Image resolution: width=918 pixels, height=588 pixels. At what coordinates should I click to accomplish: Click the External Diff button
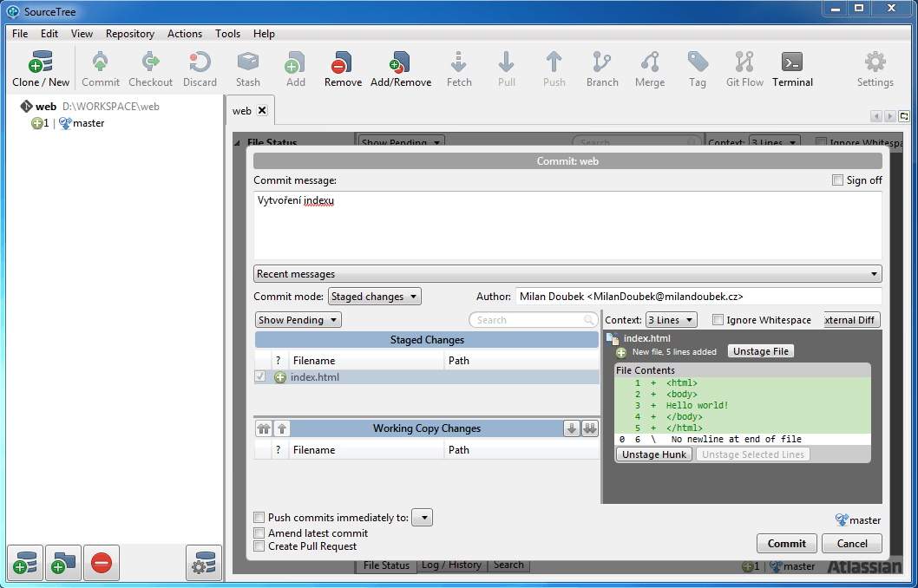pyautogui.click(x=852, y=320)
